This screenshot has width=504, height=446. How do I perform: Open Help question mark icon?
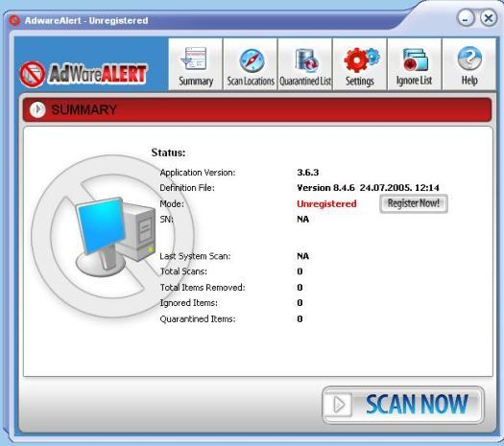tap(469, 59)
